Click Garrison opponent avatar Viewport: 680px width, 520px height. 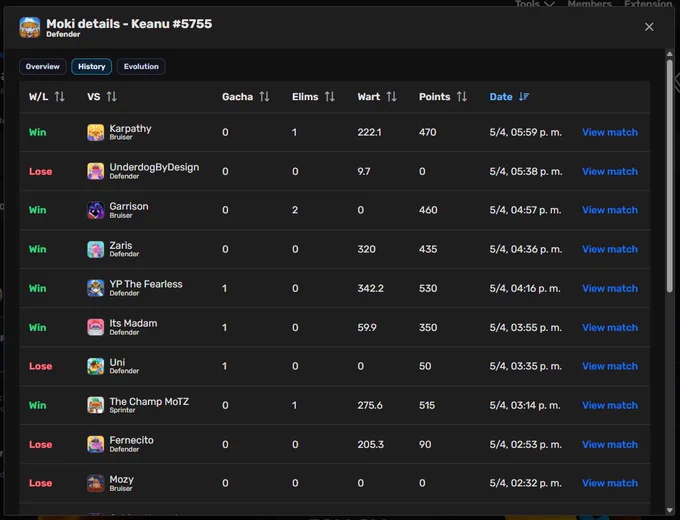click(x=95, y=210)
